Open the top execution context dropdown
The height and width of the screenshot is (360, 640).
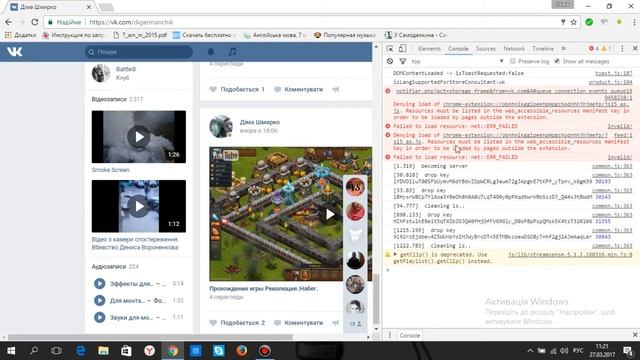tap(457, 61)
